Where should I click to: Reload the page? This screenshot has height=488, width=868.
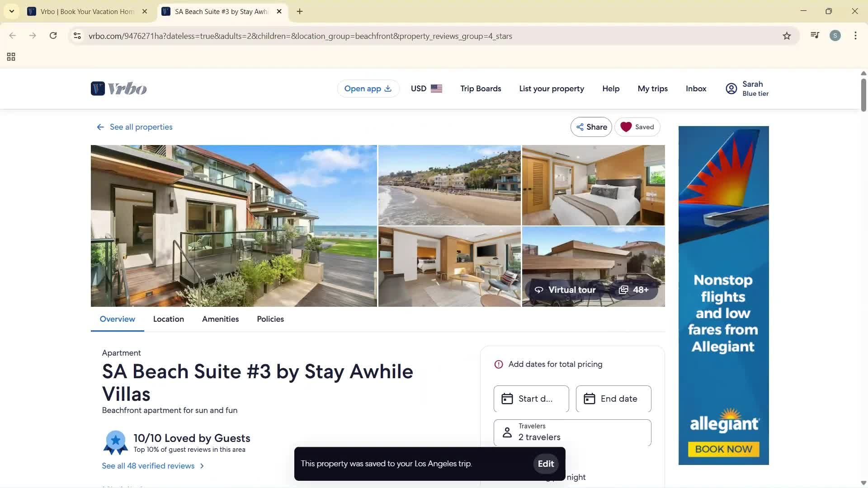pos(53,36)
